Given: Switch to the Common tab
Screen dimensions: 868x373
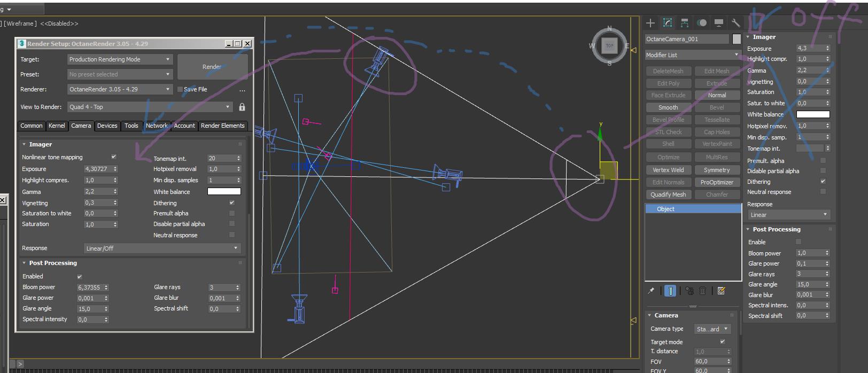Looking at the screenshot, I should 32,126.
